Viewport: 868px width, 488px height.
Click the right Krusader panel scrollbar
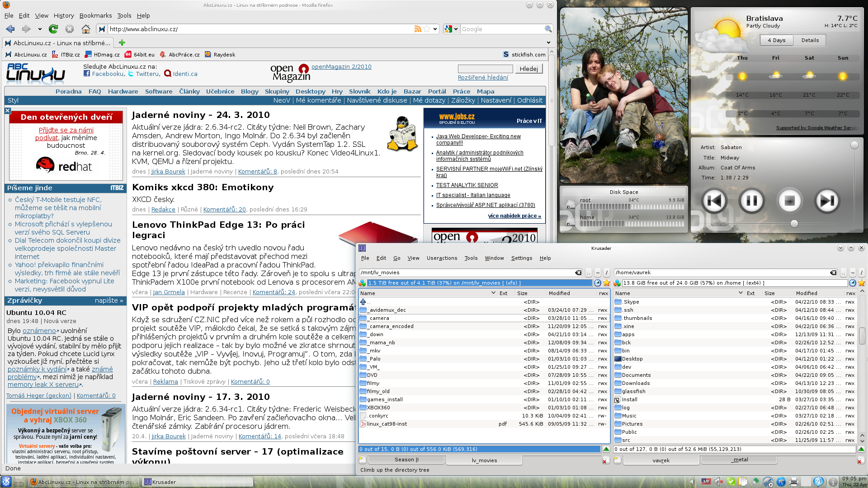coord(862,336)
